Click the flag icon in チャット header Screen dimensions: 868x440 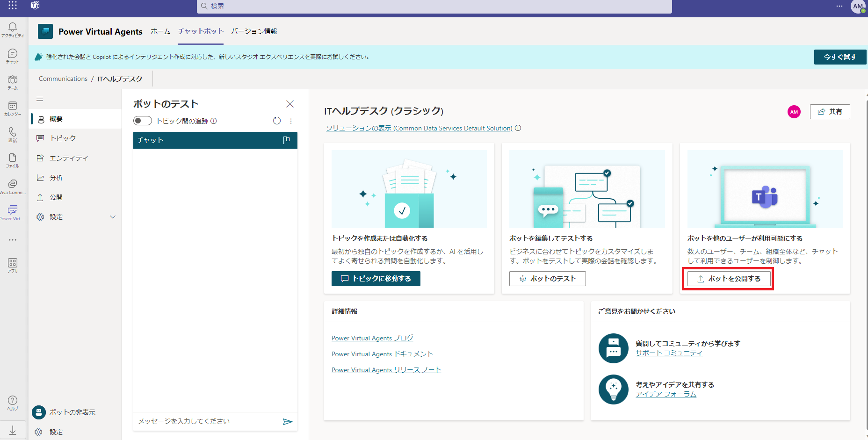click(x=287, y=140)
